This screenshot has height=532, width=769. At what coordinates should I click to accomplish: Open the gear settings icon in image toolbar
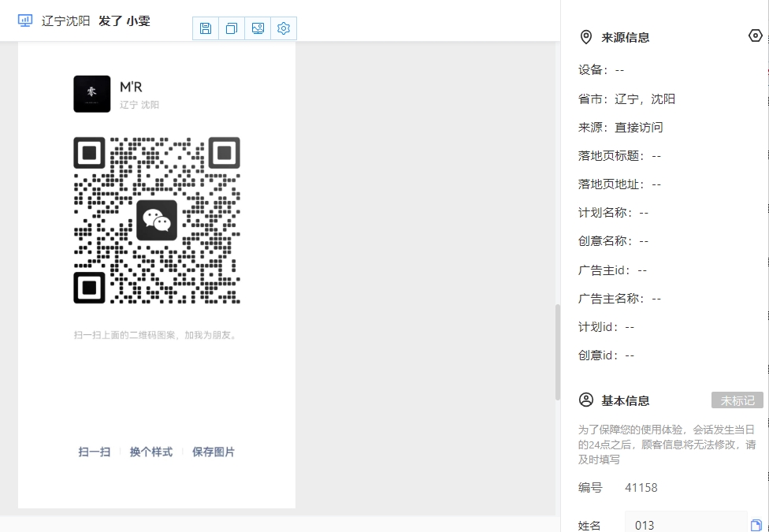coord(284,28)
